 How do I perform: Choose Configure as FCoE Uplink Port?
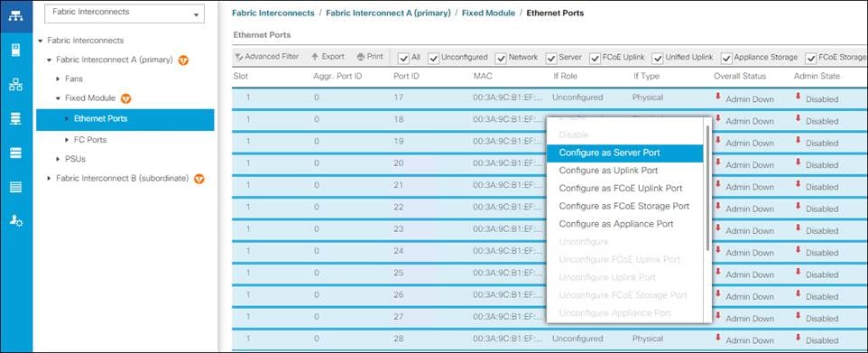point(624,189)
